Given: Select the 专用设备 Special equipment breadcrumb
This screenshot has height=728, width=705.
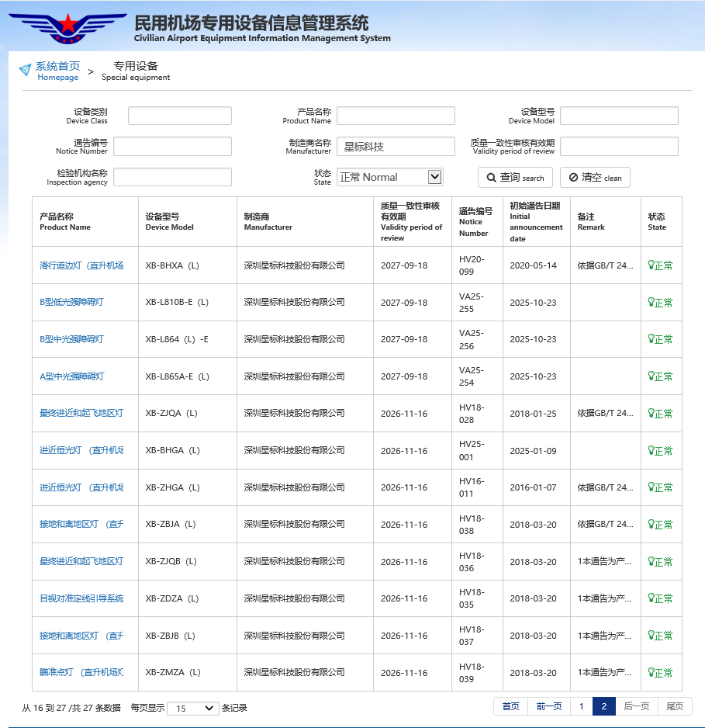Looking at the screenshot, I should tap(136, 71).
